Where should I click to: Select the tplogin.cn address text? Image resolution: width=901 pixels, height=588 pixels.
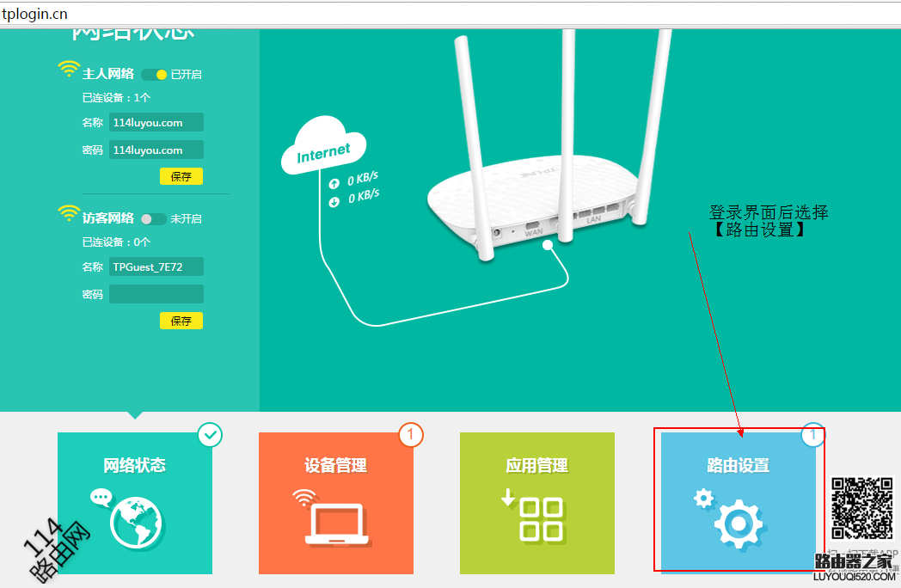pos(36,14)
